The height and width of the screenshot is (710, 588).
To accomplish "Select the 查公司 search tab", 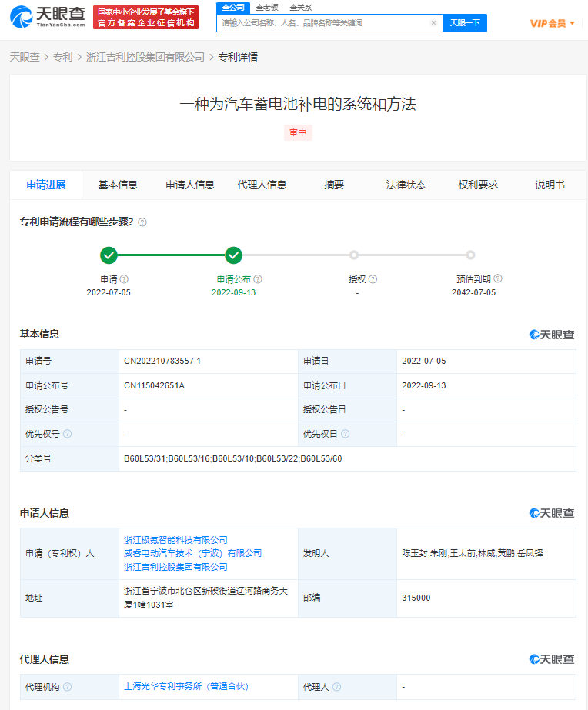I will pos(233,8).
